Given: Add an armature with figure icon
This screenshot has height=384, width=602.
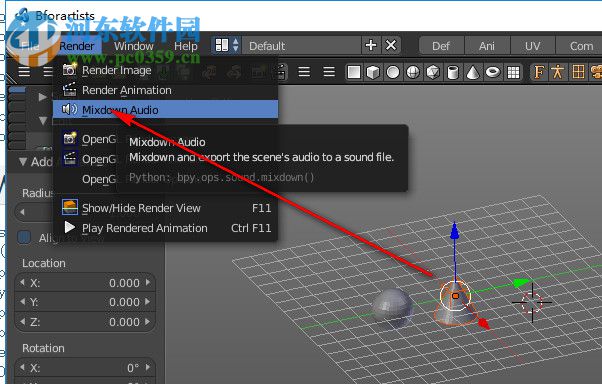Looking at the screenshot, I should point(557,72).
